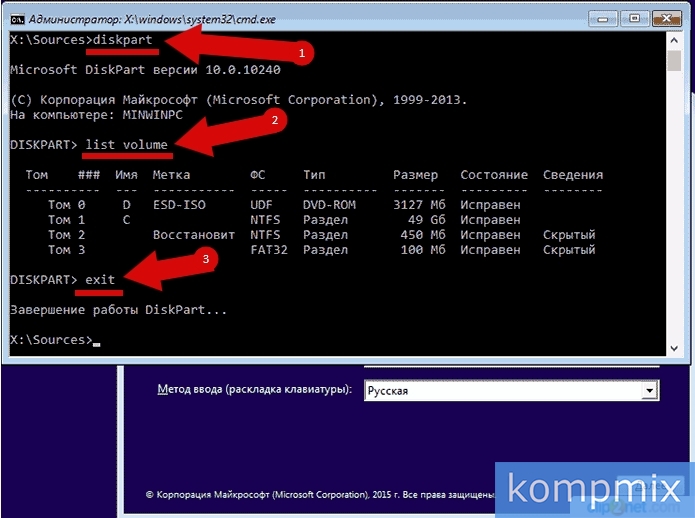Click the final 'X:\Sources>' prompt

point(51,340)
